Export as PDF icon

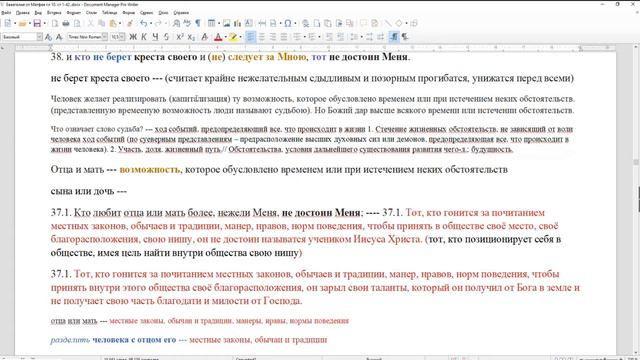[55, 23]
